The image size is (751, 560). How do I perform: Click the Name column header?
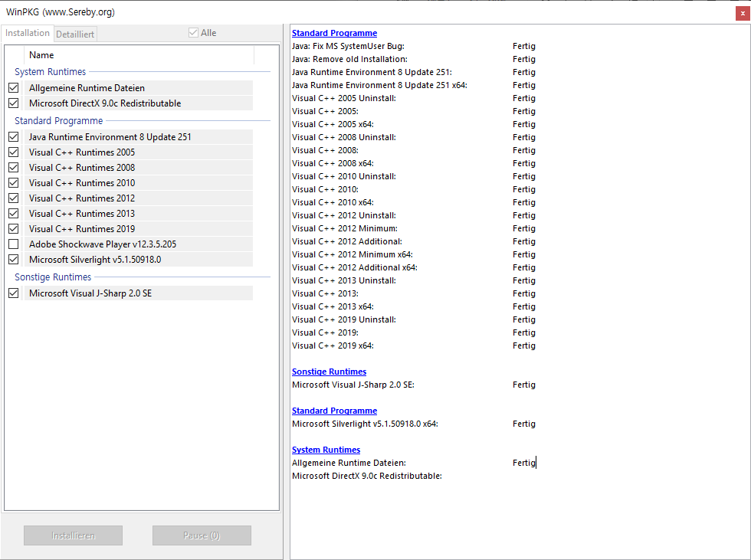139,55
